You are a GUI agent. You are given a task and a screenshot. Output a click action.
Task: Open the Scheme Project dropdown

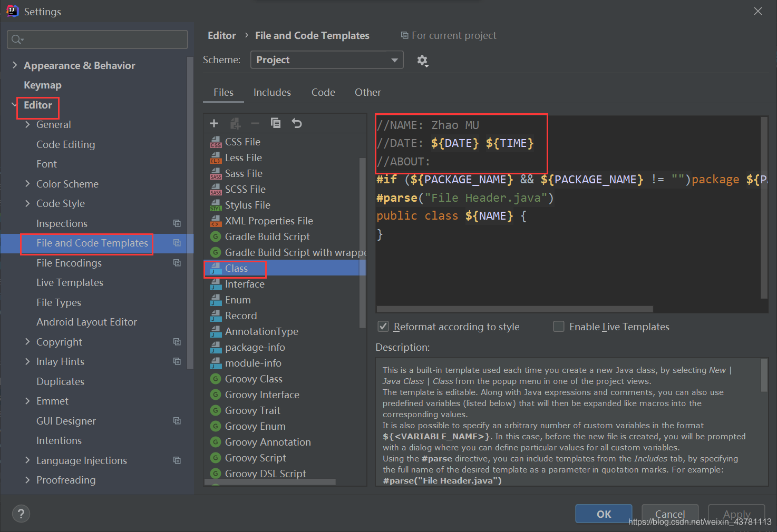[327, 60]
